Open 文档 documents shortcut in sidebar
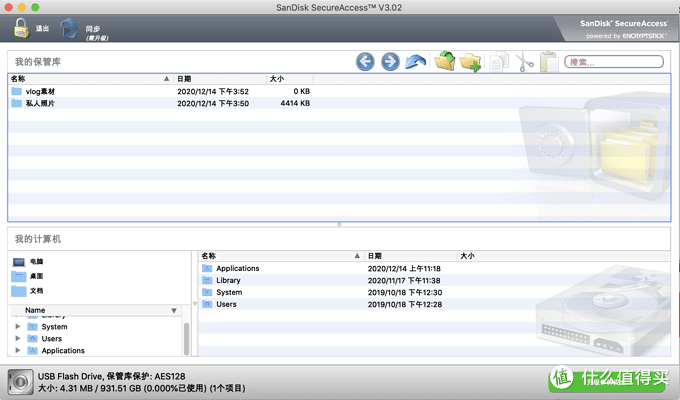The width and height of the screenshot is (680, 400). click(28, 291)
